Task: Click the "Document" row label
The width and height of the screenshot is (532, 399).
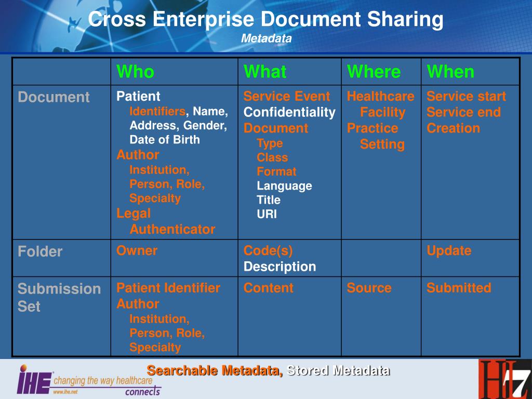Action: 54,97
